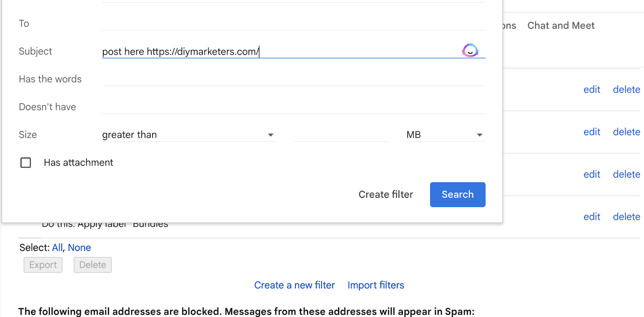Click the bottommost delete link
This screenshot has width=644, height=317.
pos(626,217)
